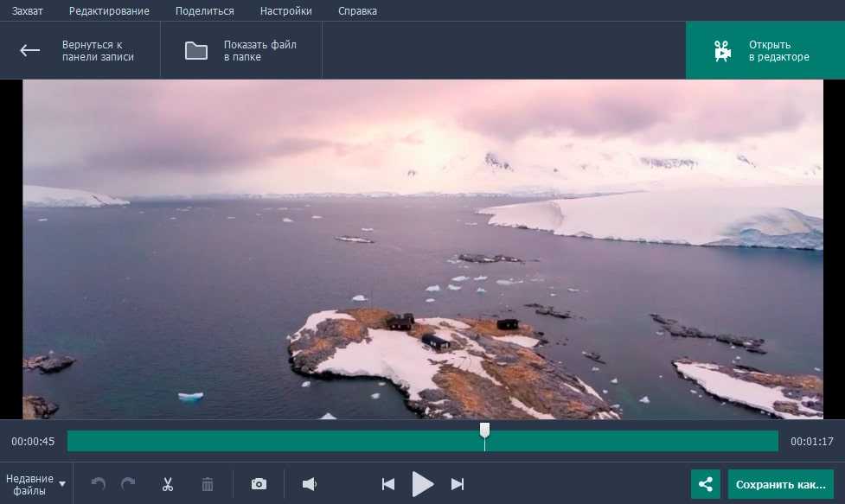Click the redo arrow icon
The height and width of the screenshot is (504, 845).
[128, 484]
